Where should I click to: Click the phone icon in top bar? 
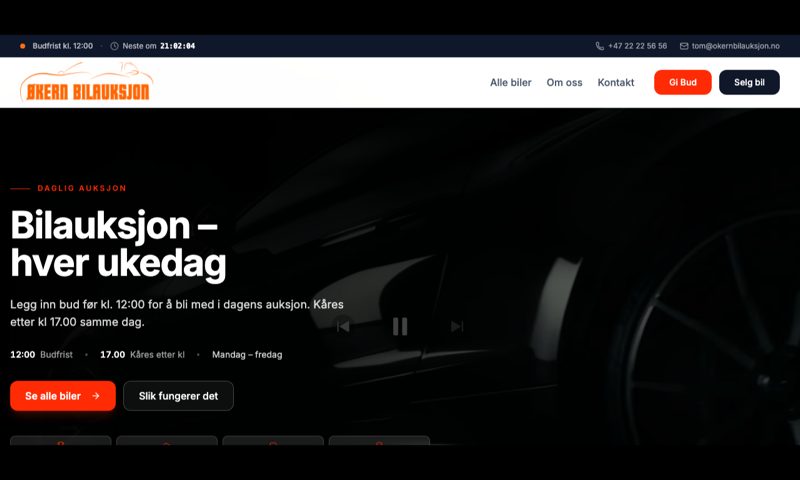599,46
